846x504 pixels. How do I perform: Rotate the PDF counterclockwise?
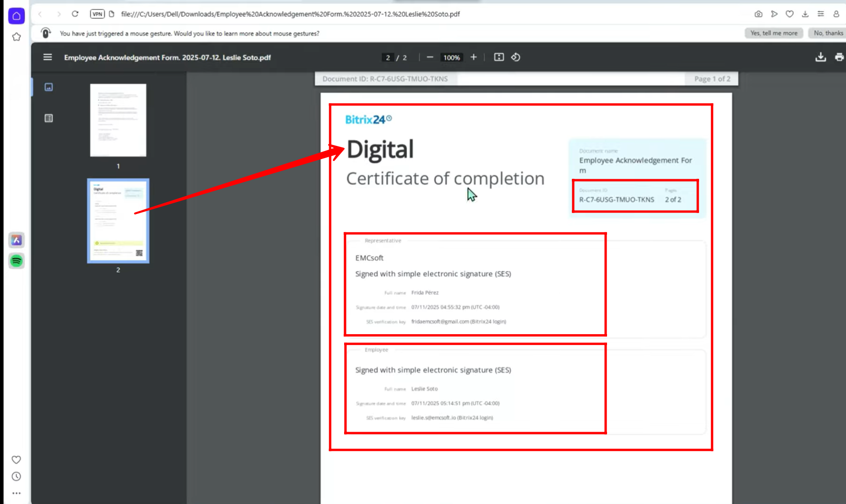[x=515, y=57]
